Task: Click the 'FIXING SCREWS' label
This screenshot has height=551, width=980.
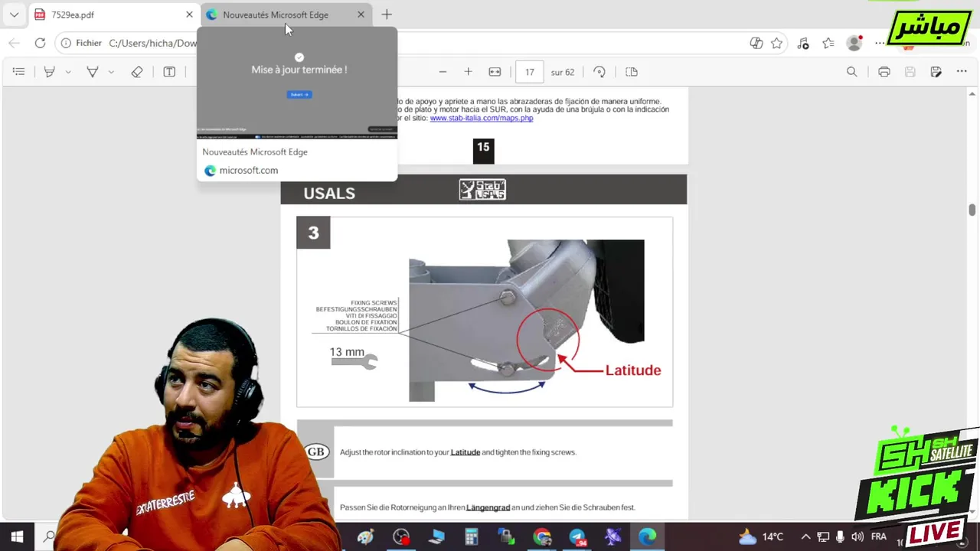Action: (x=374, y=303)
